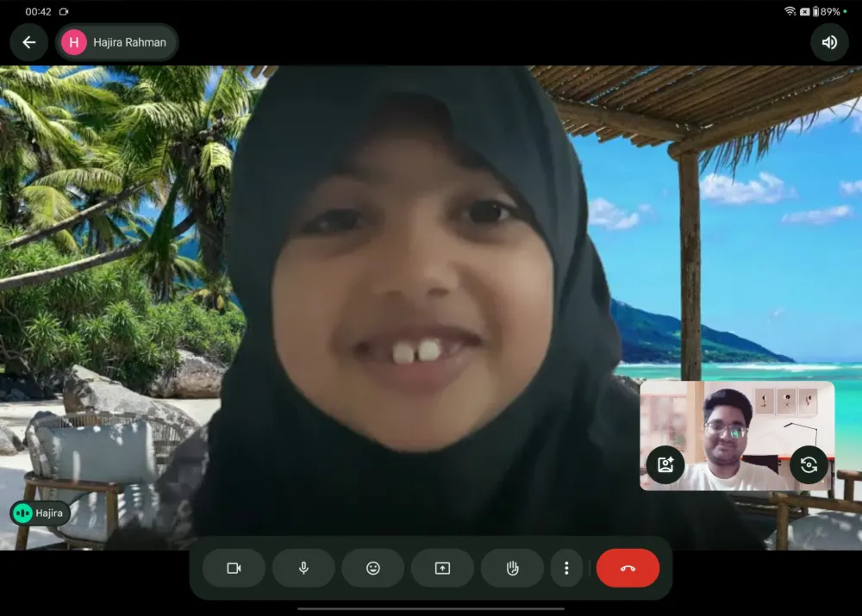Tap the Hajira speaking label
This screenshot has width=862, height=616.
point(41,513)
